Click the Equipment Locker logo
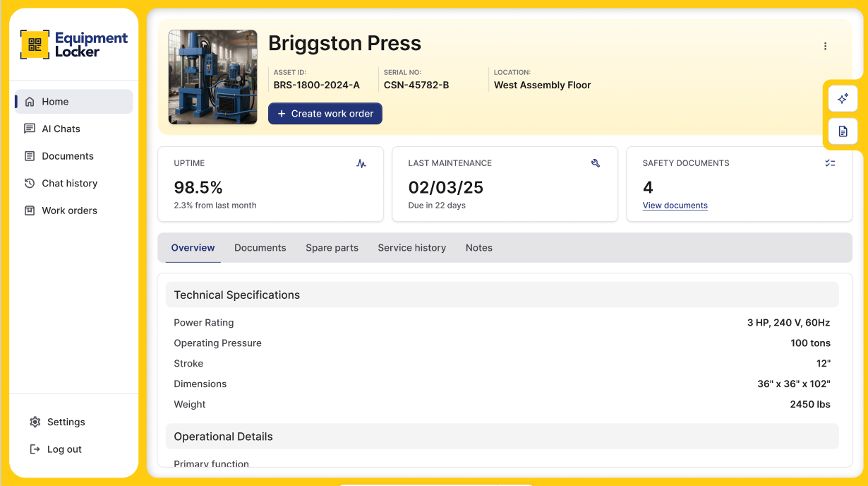 coord(74,45)
